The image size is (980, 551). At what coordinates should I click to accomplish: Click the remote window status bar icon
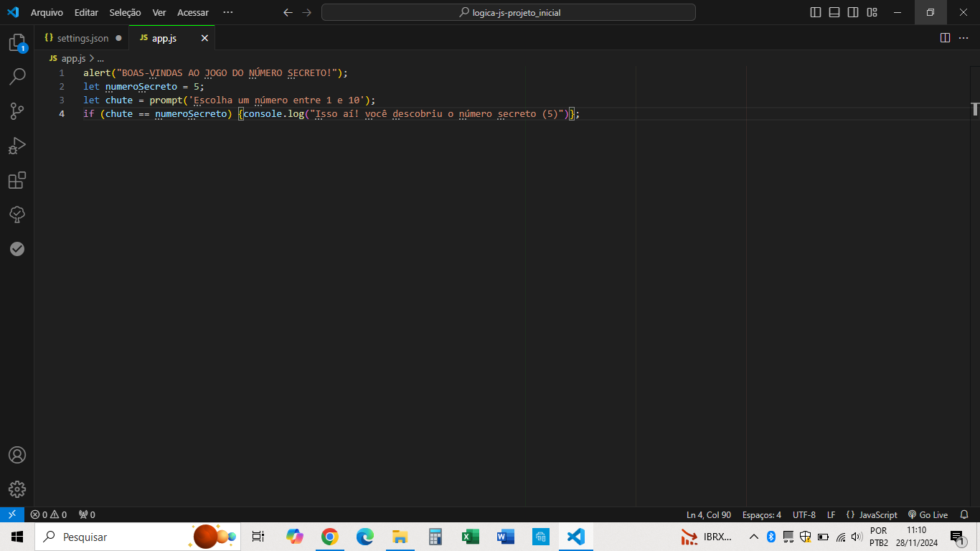pyautogui.click(x=12, y=514)
